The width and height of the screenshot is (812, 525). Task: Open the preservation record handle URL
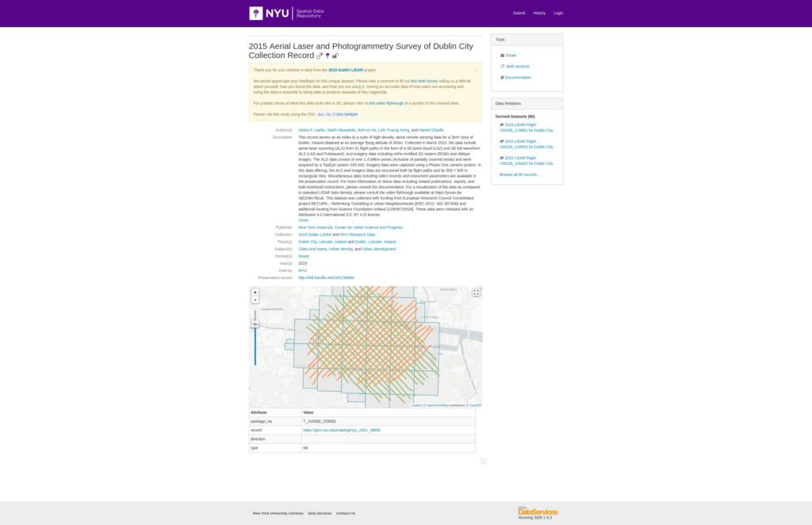coord(326,278)
